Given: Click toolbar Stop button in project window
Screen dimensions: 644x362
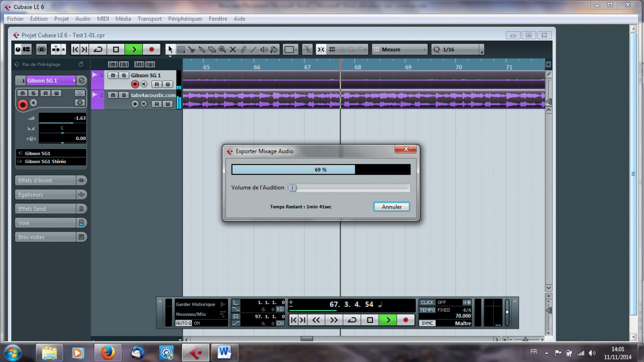Looking at the screenshot, I should pyautogui.click(x=116, y=49).
